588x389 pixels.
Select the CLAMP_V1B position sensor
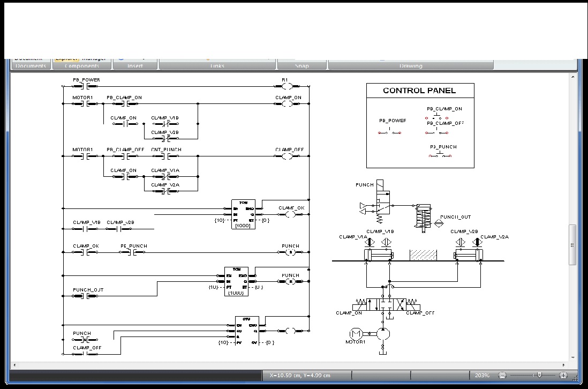[386, 242]
